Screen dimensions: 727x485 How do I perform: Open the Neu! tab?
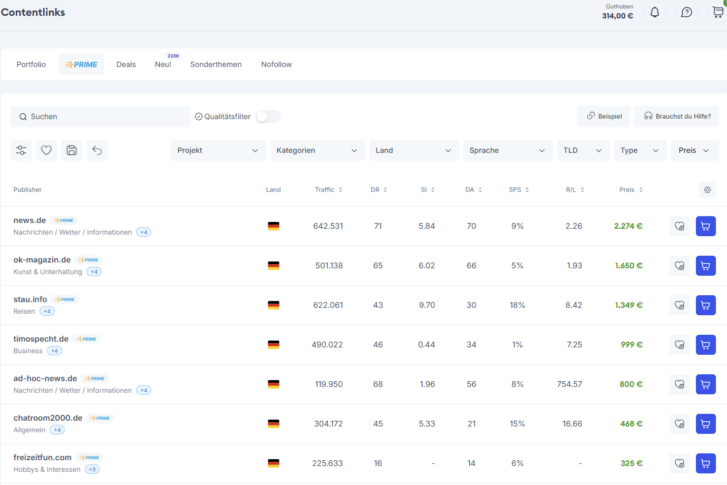click(163, 64)
